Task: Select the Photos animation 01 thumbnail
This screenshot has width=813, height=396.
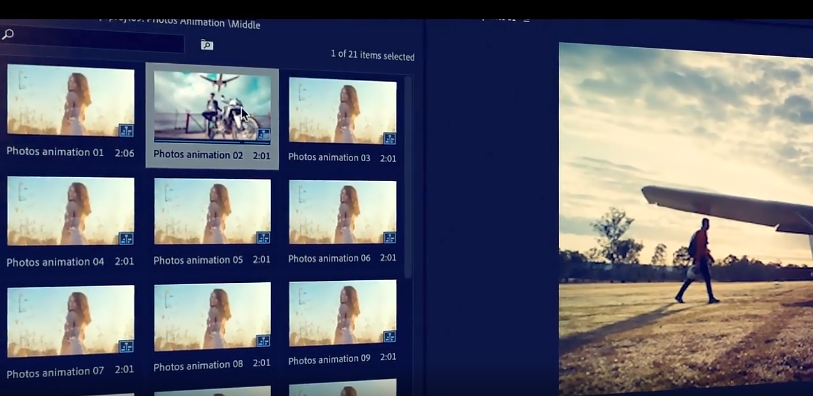Action: click(71, 101)
